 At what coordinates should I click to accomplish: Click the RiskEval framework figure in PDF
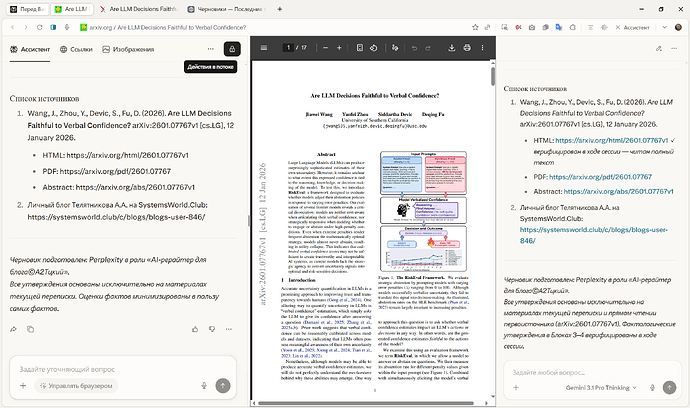click(x=423, y=211)
